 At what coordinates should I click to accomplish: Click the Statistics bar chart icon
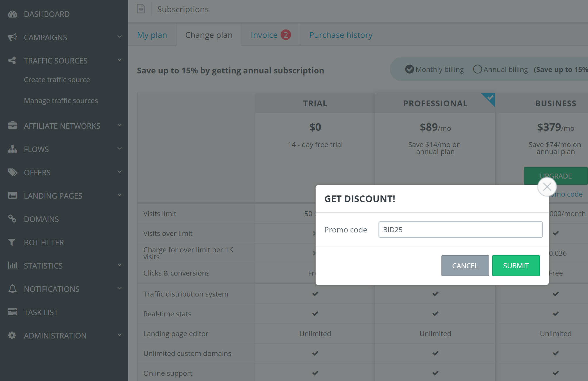pos(13,265)
